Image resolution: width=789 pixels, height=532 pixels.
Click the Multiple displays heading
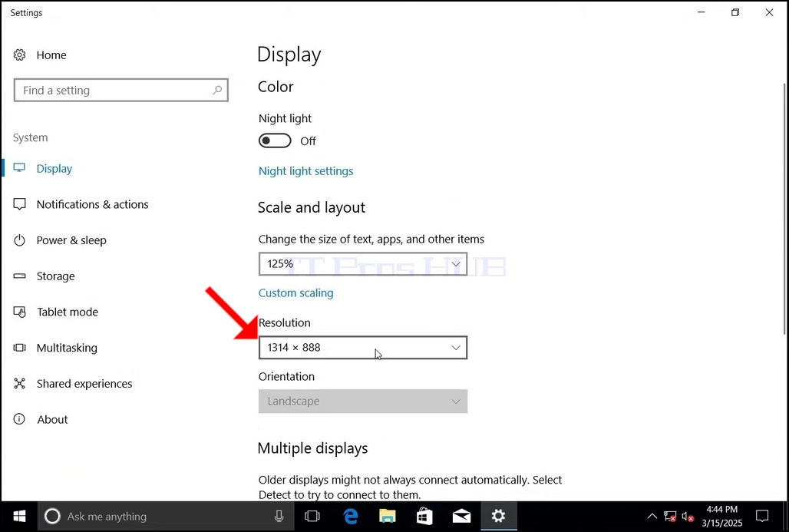[x=312, y=448]
